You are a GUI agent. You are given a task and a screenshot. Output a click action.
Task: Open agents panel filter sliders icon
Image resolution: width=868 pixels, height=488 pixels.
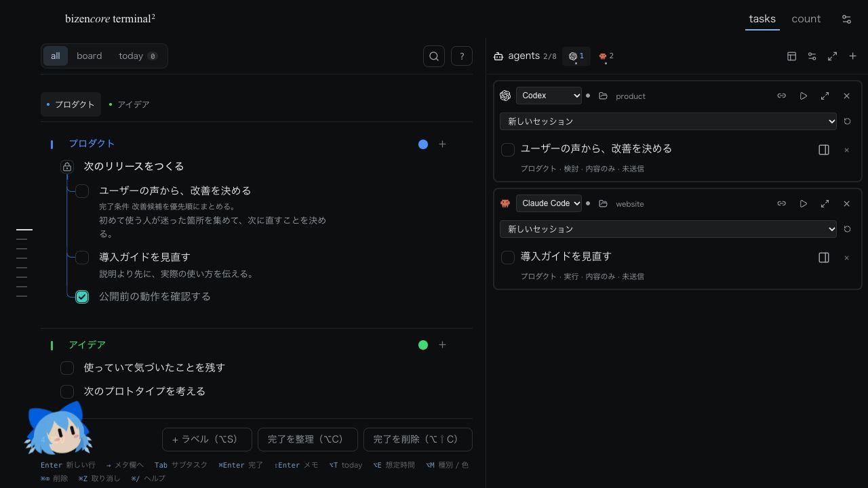[x=812, y=56]
